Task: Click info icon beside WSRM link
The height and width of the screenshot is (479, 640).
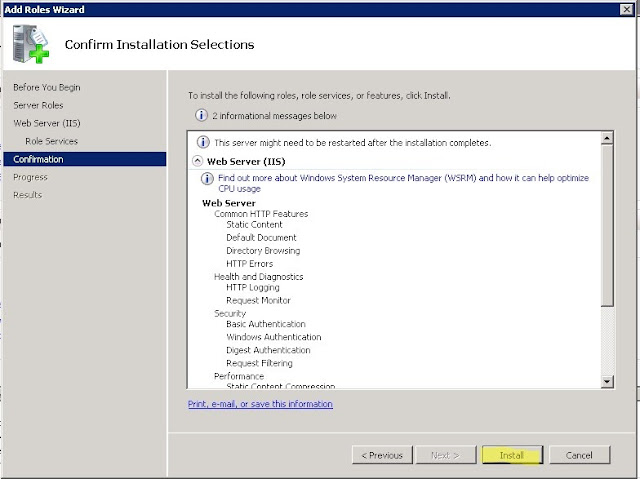Action: coord(207,178)
